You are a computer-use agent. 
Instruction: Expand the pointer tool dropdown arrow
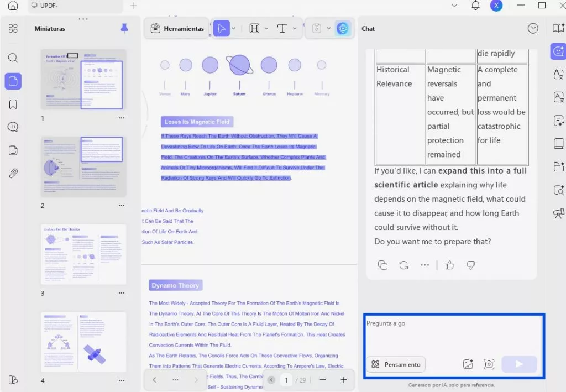point(234,29)
